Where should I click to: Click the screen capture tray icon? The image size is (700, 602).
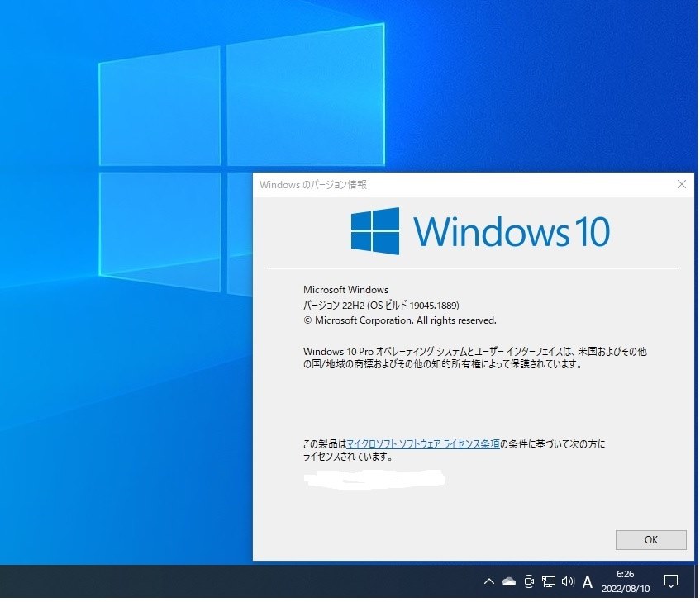tap(528, 581)
